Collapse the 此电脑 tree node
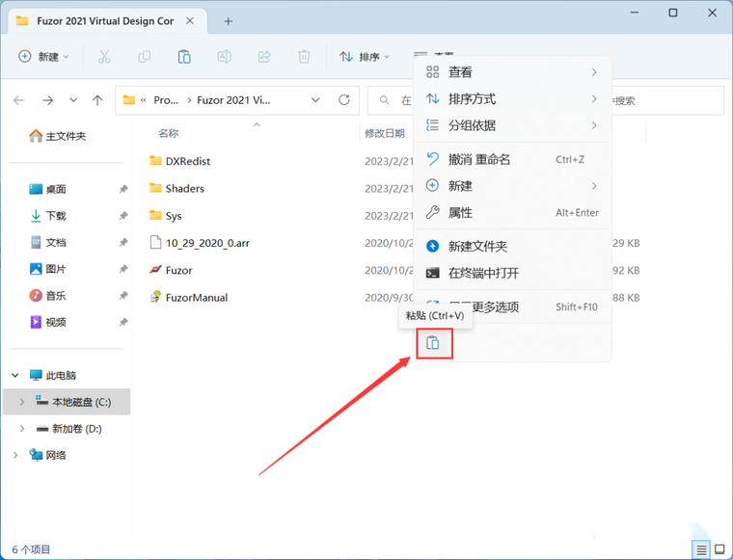The image size is (733, 560). (x=15, y=376)
